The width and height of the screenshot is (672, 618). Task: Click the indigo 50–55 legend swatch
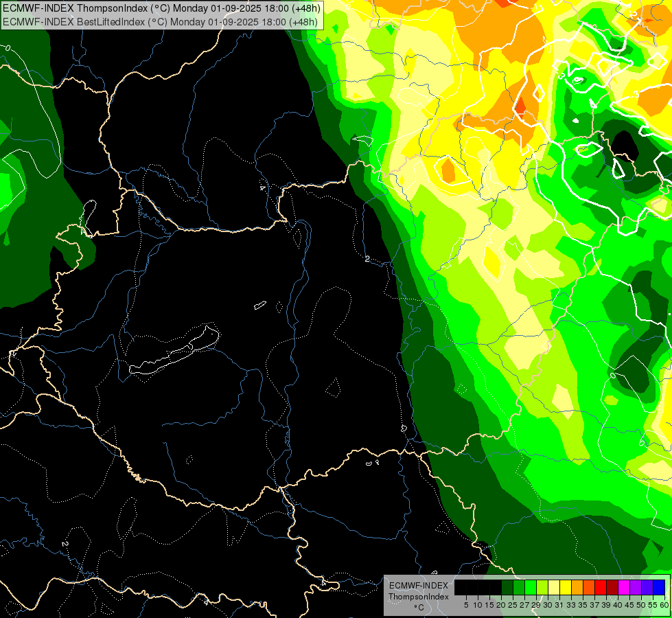[x=647, y=587]
